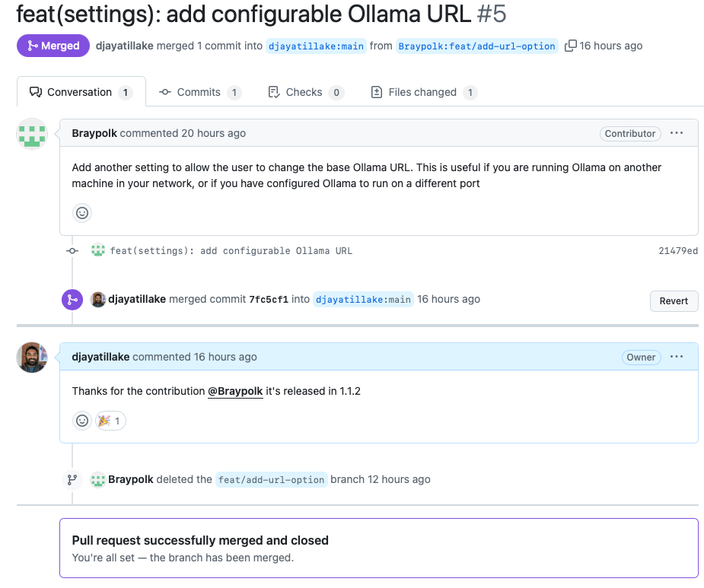Click the Contributor label on Braypolk's comment
704x588 pixels.
[x=630, y=134]
